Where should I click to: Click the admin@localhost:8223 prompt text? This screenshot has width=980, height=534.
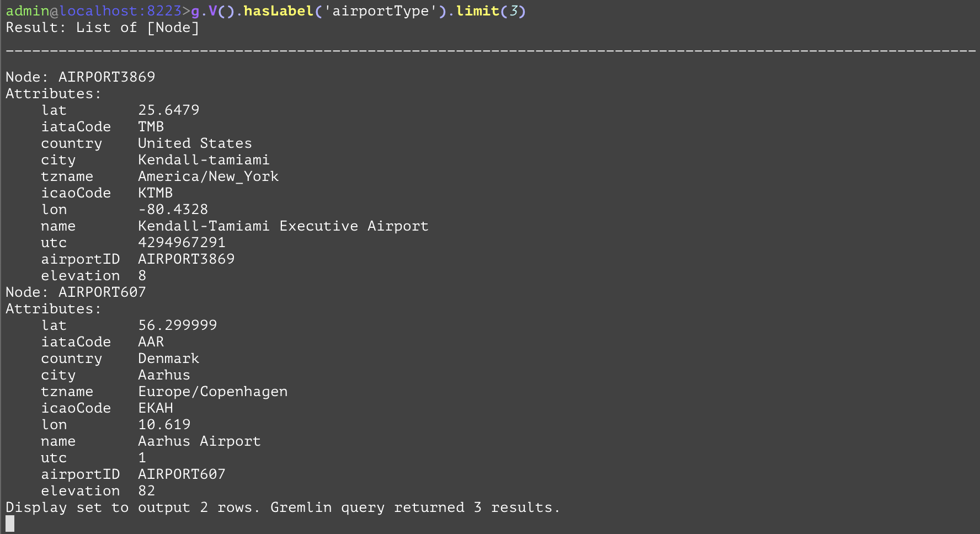[x=94, y=11]
